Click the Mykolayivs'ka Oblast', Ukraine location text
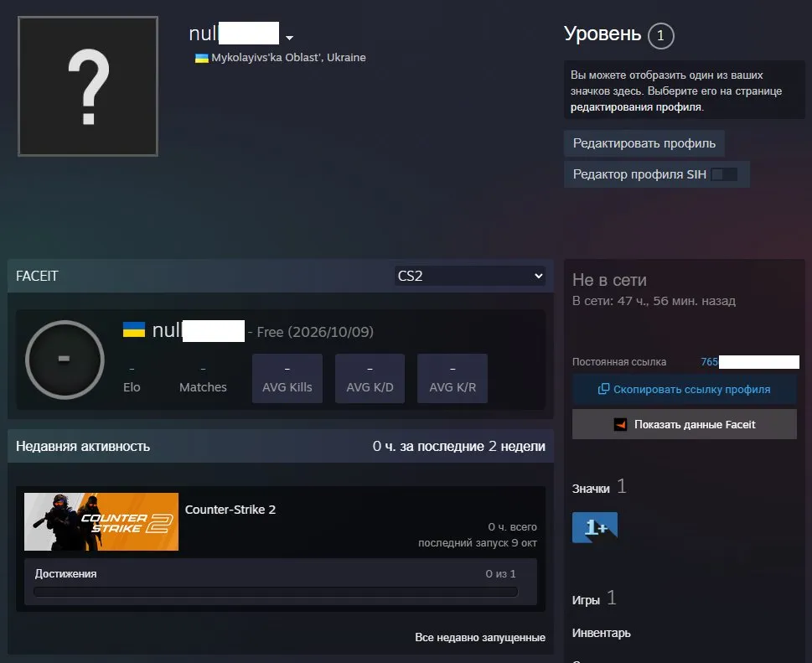Viewport: 812px width, 663px height. 288,58
